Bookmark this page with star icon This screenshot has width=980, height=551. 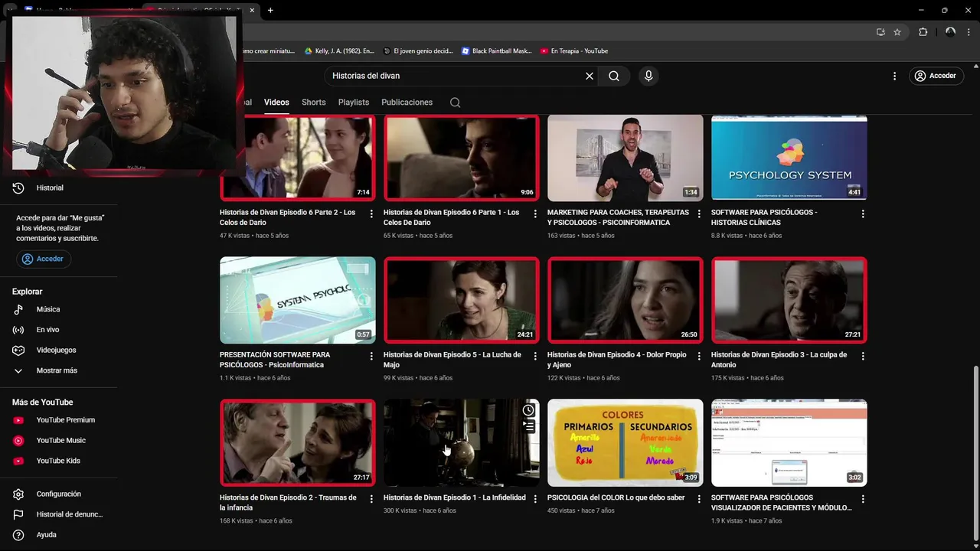pos(897,32)
